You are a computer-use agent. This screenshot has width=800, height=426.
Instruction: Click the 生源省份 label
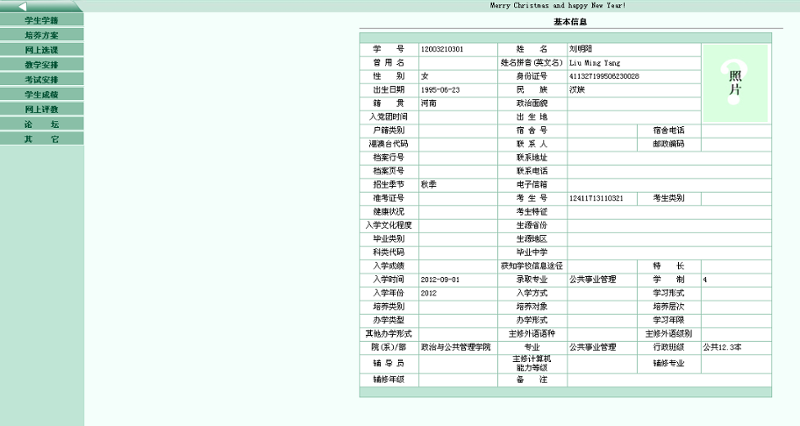532,225
